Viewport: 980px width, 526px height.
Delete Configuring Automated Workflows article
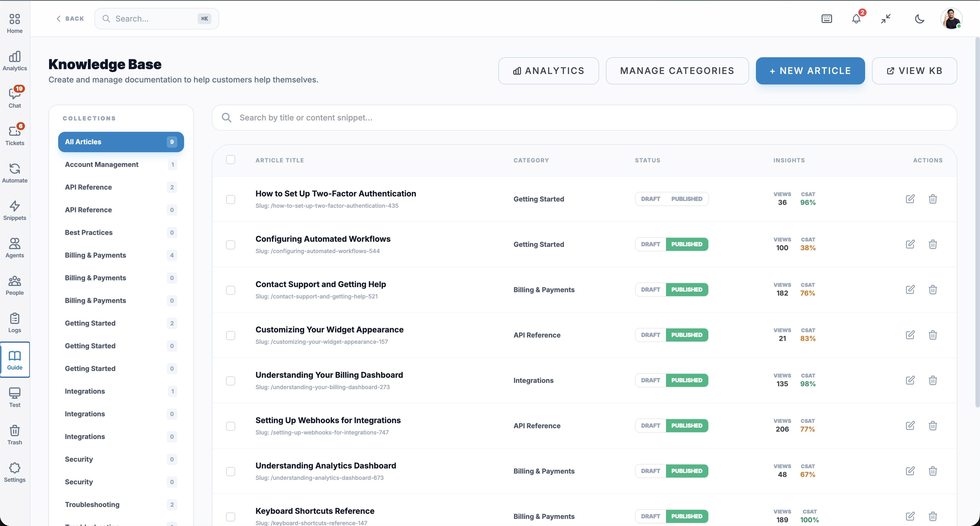933,244
